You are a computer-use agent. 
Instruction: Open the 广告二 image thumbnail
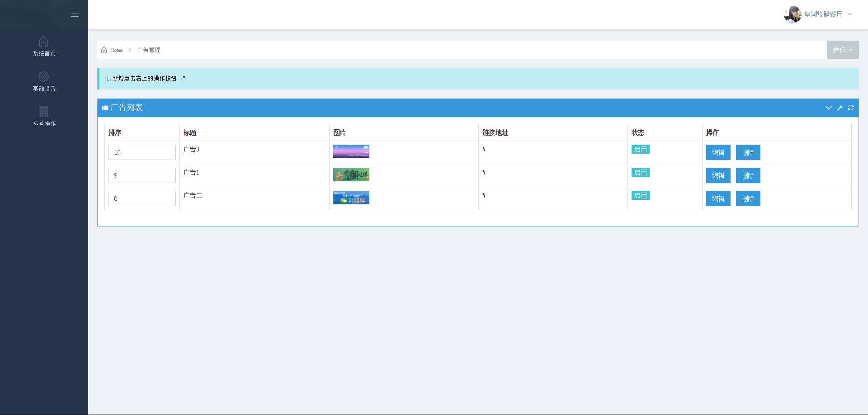[x=351, y=198]
